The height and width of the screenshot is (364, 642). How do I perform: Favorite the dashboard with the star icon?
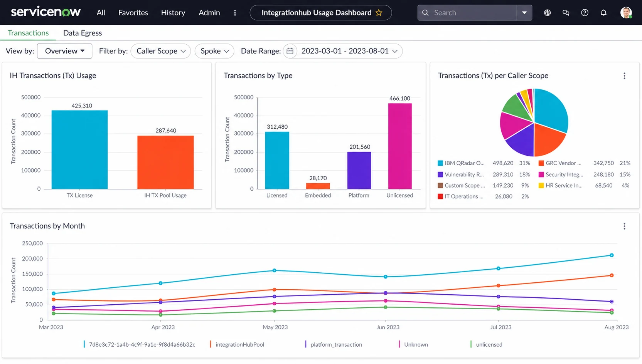[379, 13]
